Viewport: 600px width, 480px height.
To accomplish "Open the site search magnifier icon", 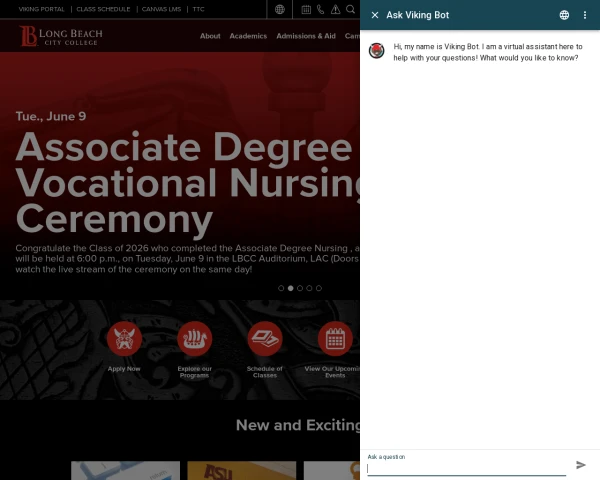I will (x=350, y=9).
